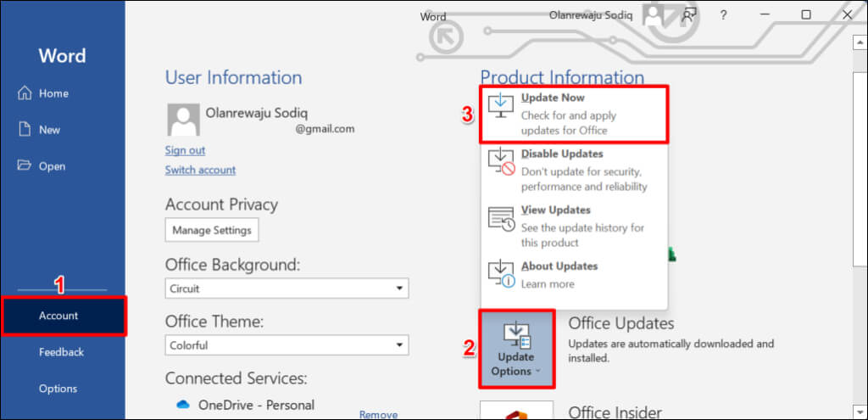868x420 pixels.
Task: Click the @gmail.com email text
Action: tap(325, 129)
